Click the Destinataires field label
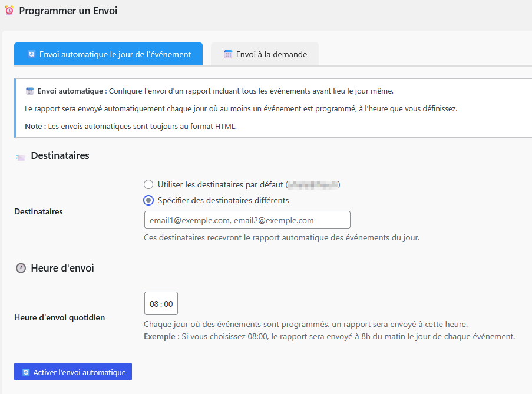 click(39, 211)
